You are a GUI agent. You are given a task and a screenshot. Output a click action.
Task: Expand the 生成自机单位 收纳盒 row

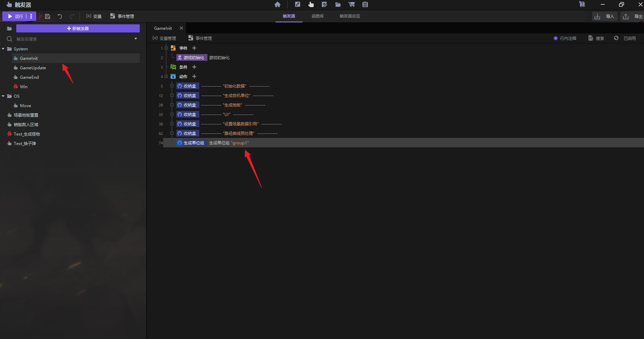172,95
